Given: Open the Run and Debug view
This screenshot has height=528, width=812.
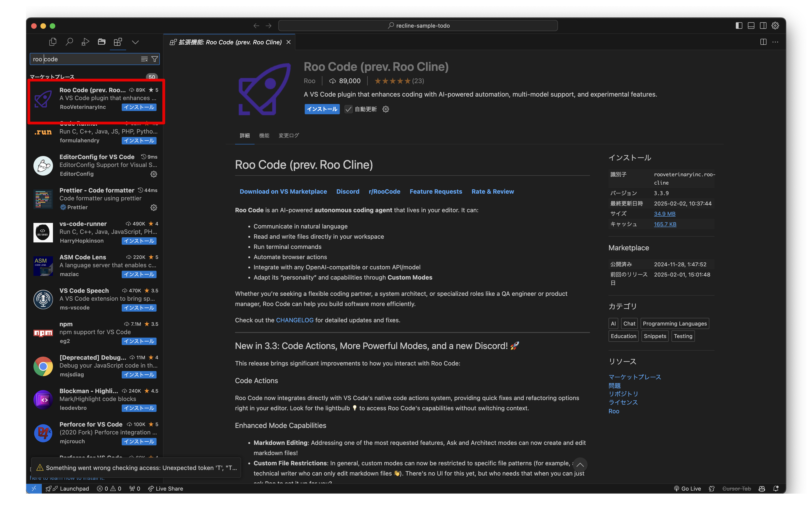Looking at the screenshot, I should [x=85, y=42].
